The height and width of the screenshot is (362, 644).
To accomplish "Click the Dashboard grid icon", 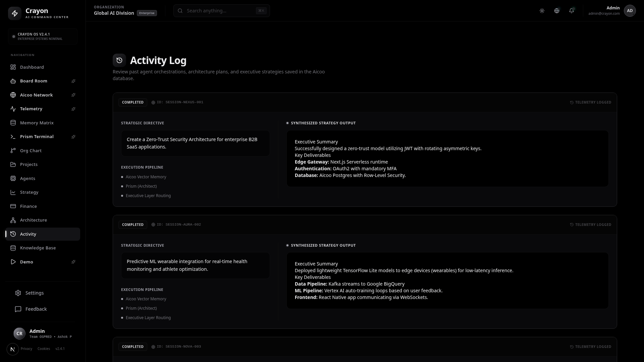I will point(13,67).
